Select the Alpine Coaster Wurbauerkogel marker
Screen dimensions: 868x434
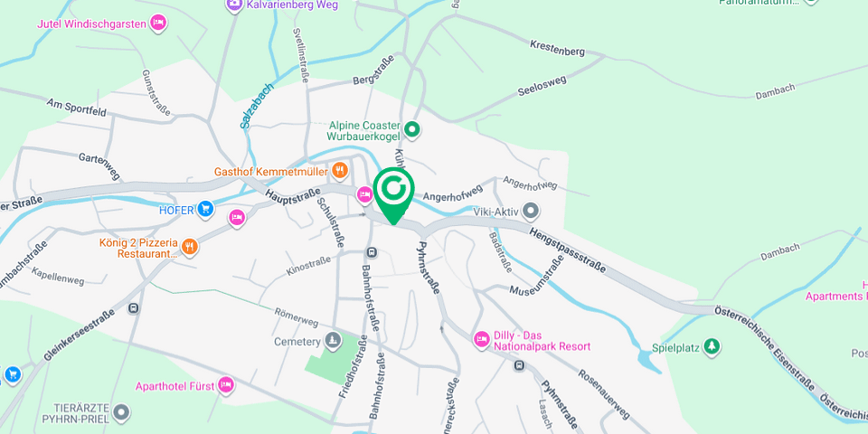point(411,130)
